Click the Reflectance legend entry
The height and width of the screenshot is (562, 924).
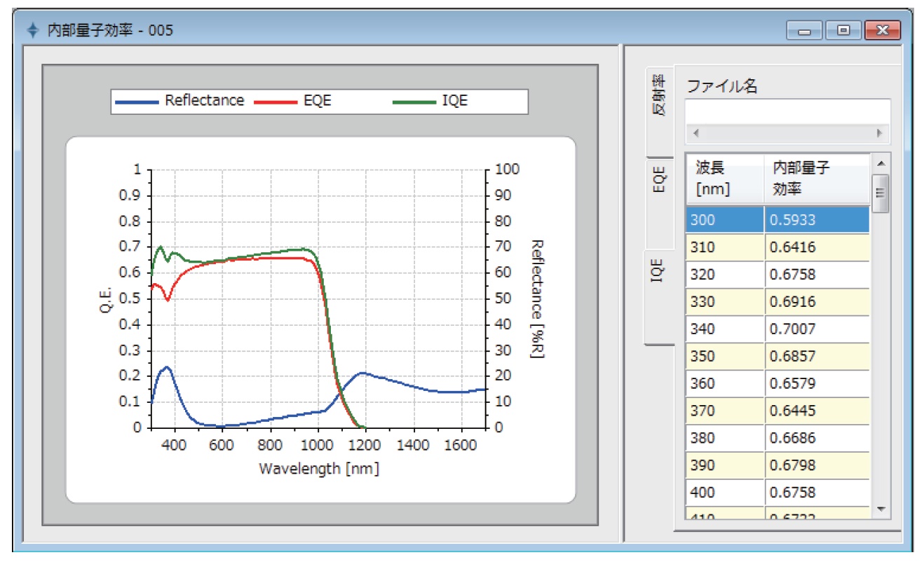180,101
